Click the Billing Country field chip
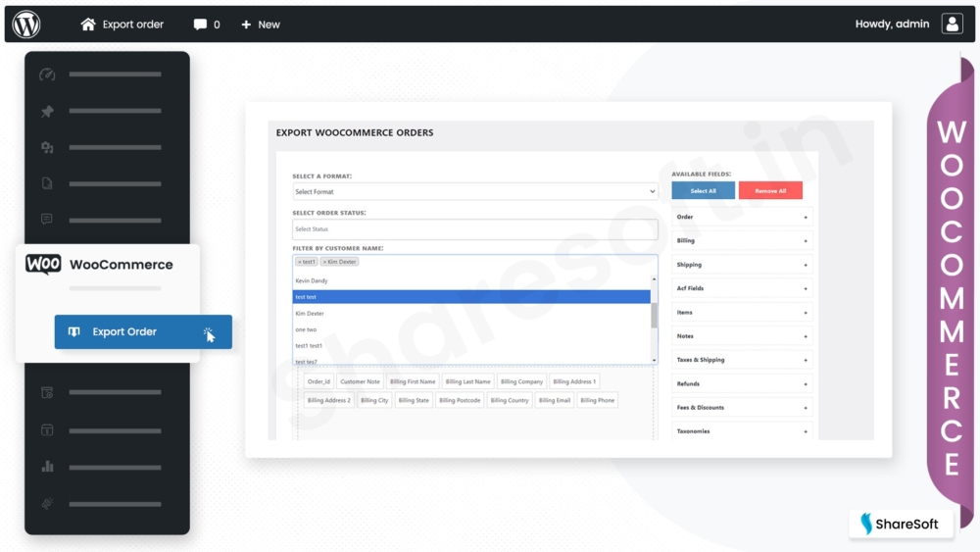980x552 pixels. click(510, 400)
